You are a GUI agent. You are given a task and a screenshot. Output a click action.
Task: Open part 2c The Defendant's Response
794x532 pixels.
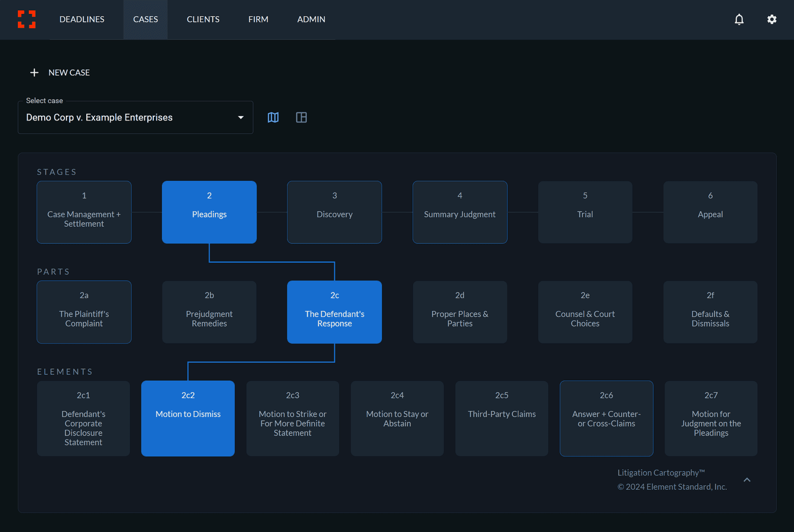click(334, 312)
